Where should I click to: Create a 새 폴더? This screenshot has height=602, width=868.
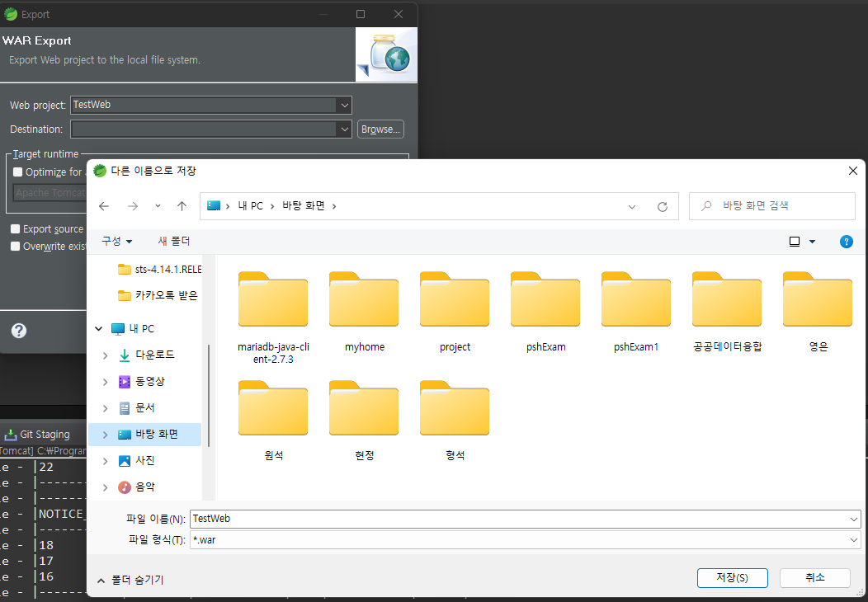coord(174,242)
